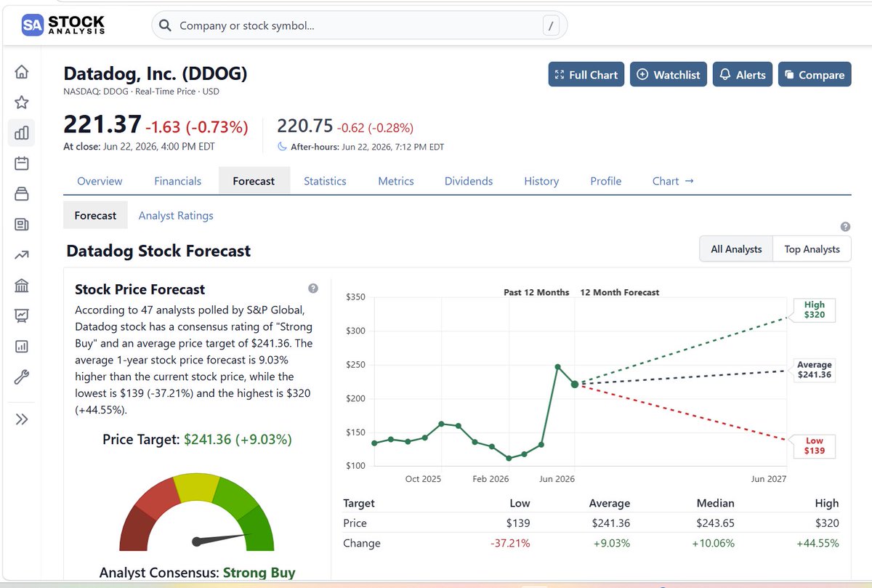Click the Price Target $241.36 (+9.03%) text
The image size is (872, 588).
[197, 439]
